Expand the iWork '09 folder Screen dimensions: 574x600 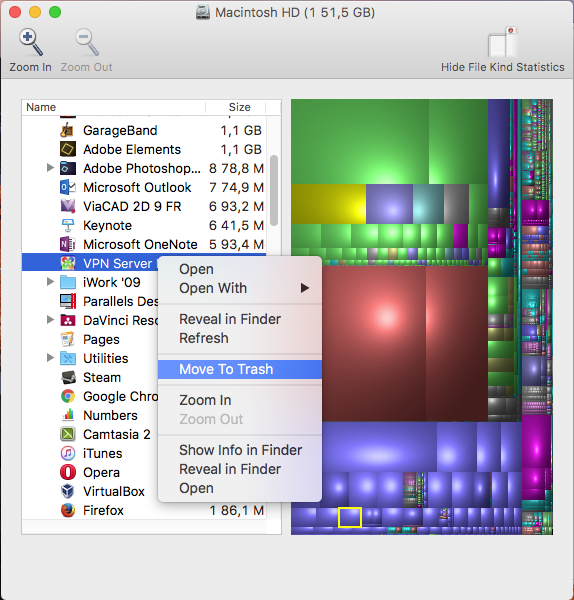tap(50, 282)
